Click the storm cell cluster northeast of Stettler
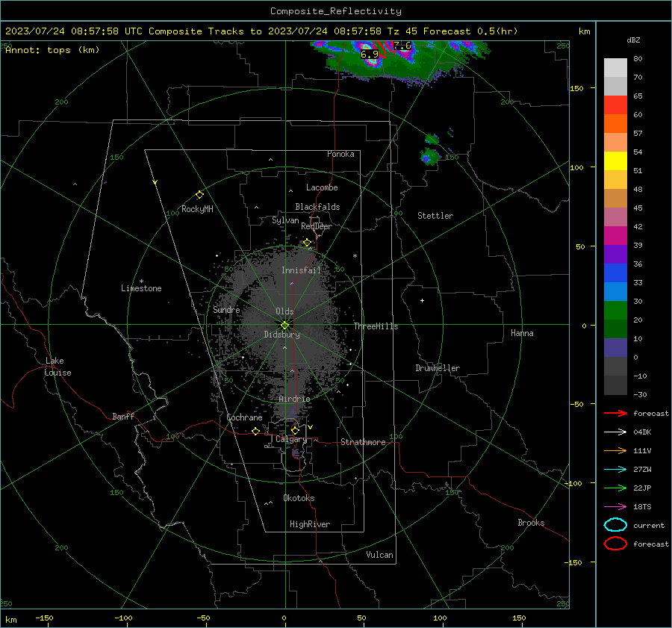 pyautogui.click(x=430, y=158)
